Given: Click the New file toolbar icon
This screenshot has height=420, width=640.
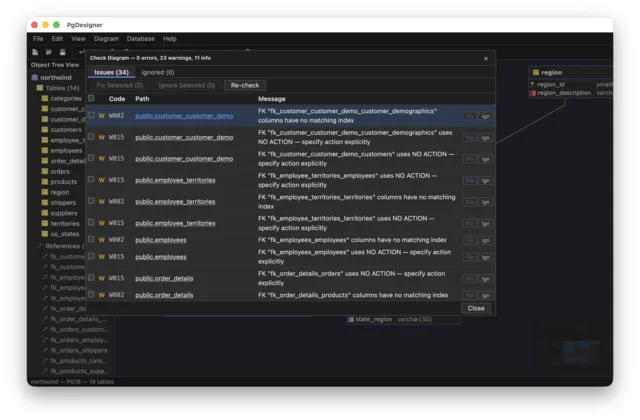Looking at the screenshot, I should (35, 52).
